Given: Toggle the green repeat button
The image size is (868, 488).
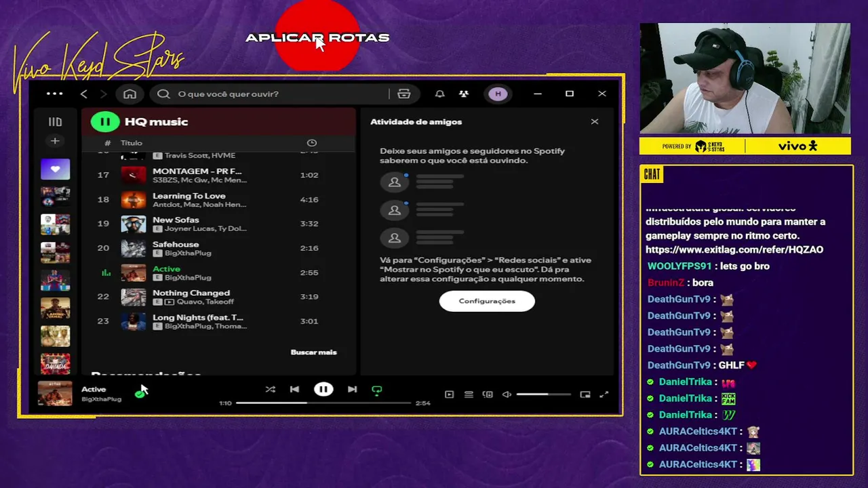Looking at the screenshot, I should 377,390.
